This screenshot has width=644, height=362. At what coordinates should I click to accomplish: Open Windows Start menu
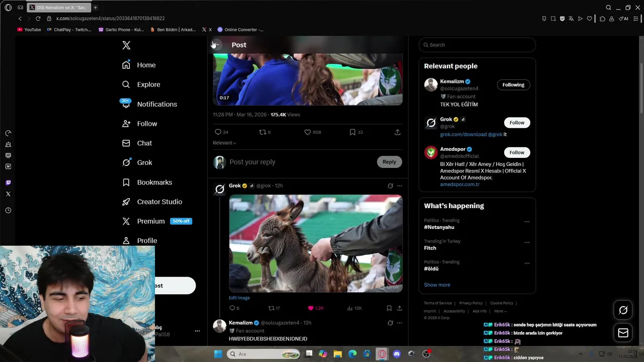[x=218, y=354]
